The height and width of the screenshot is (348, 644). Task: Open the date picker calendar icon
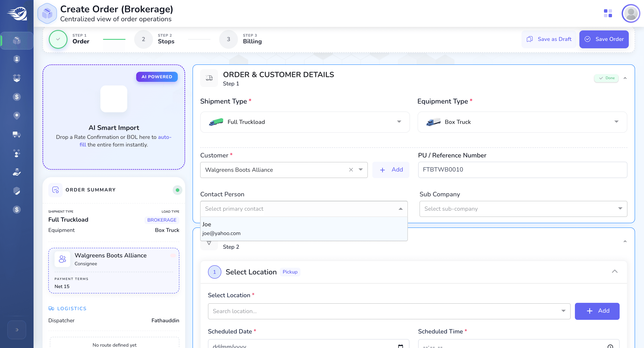[400, 346]
